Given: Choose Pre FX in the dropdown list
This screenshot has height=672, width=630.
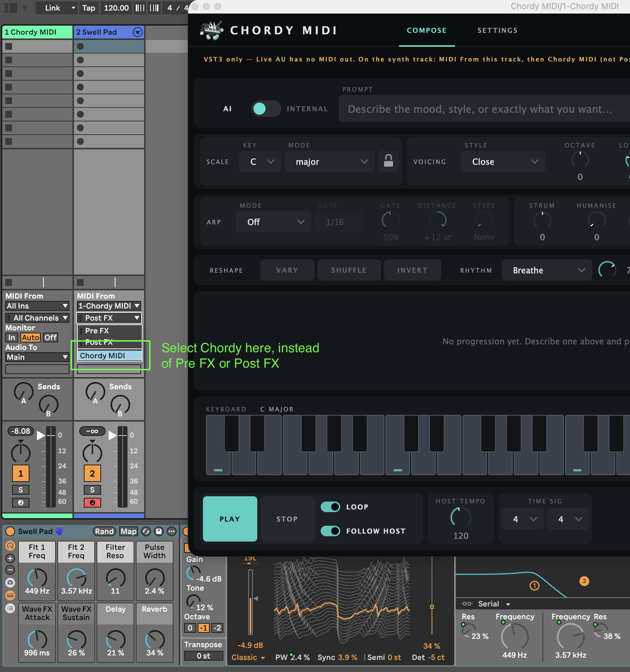Looking at the screenshot, I should click(x=109, y=331).
